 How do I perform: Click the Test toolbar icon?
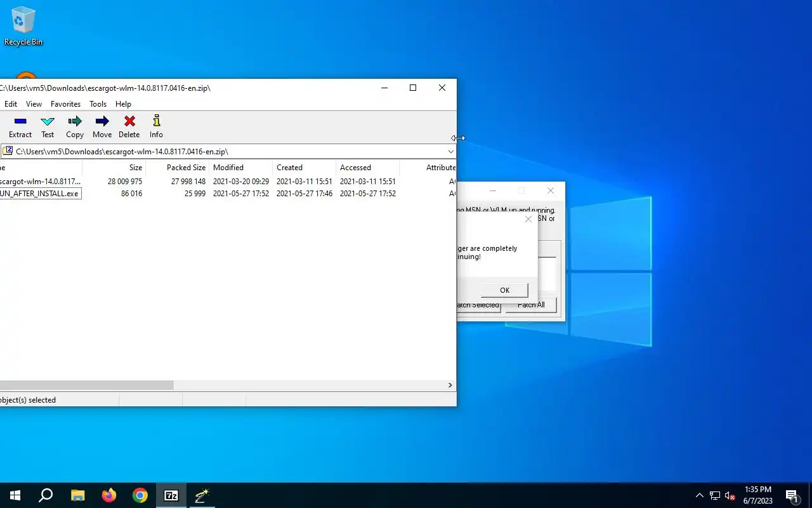tap(48, 127)
